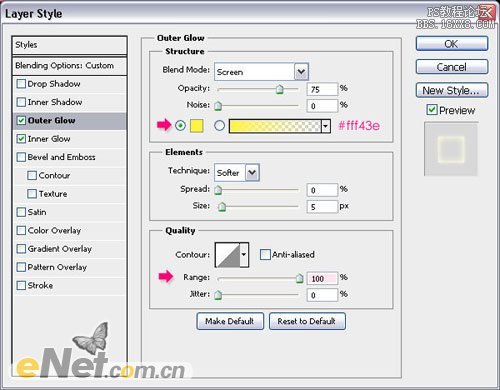The height and width of the screenshot is (390, 500).
Task: Open the Technique dropdown arrow
Action: coord(252,173)
